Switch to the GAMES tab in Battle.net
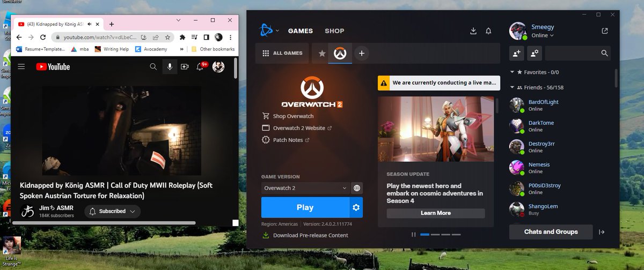Screen dimensions: 644x270 click(301, 31)
